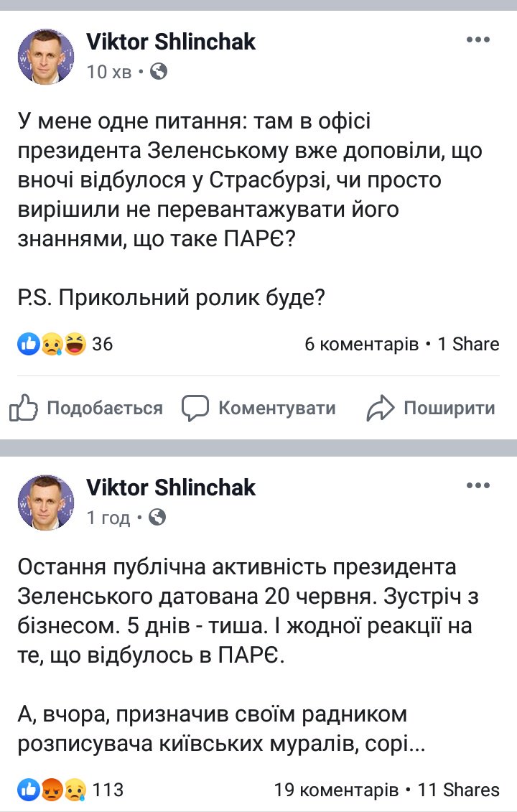517x812 pixels.
Task: Open the 6 коментарів link
Action: click(362, 345)
